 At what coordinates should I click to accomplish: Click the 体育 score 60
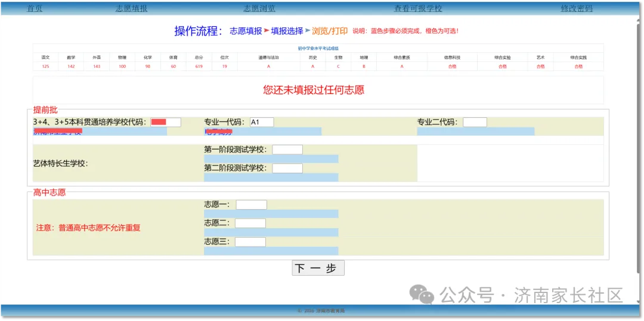pos(174,67)
